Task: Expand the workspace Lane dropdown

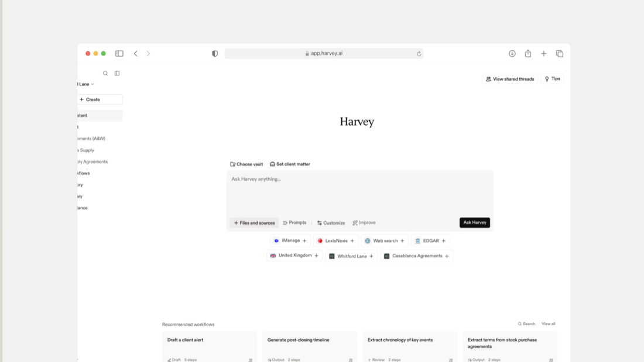Action: tap(86, 84)
